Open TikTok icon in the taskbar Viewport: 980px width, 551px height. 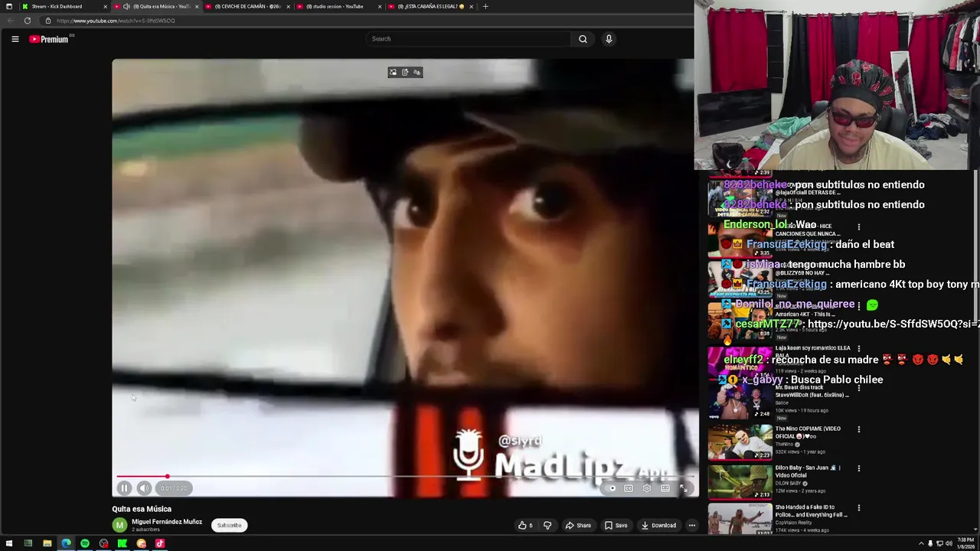(159, 543)
